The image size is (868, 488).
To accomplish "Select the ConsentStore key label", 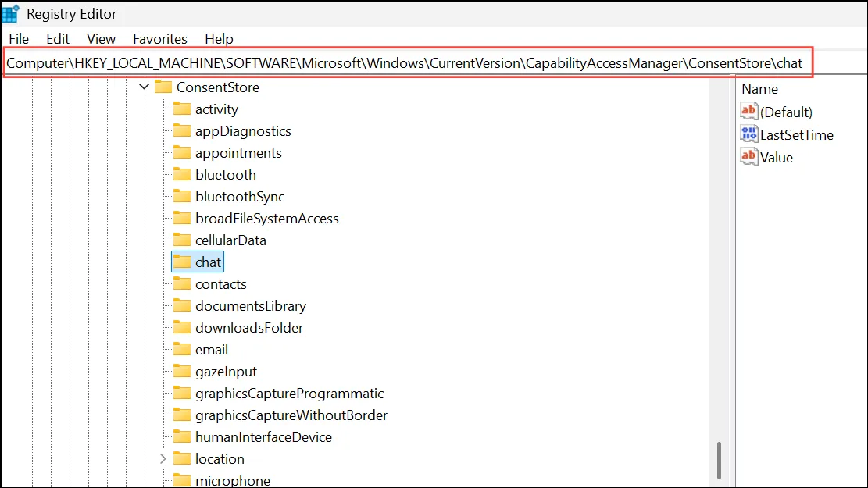I will click(x=217, y=87).
